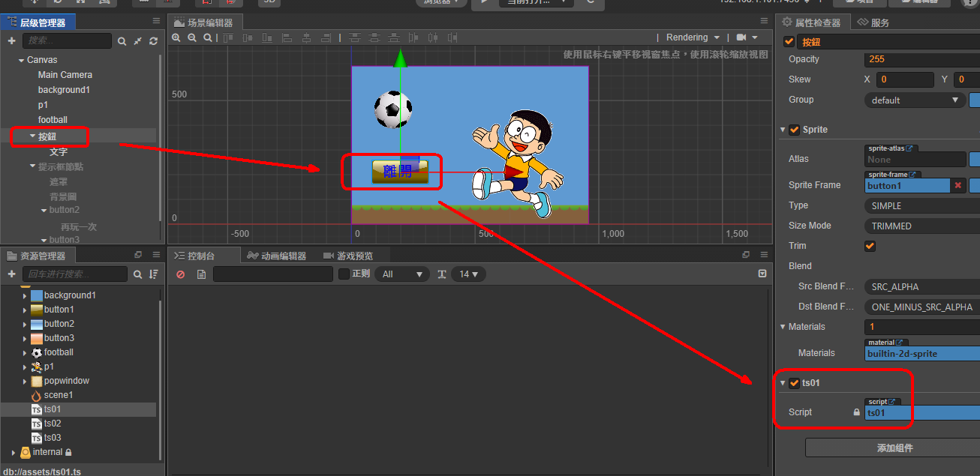Click the distribute left edges icon
980x476 pixels.
(413, 37)
